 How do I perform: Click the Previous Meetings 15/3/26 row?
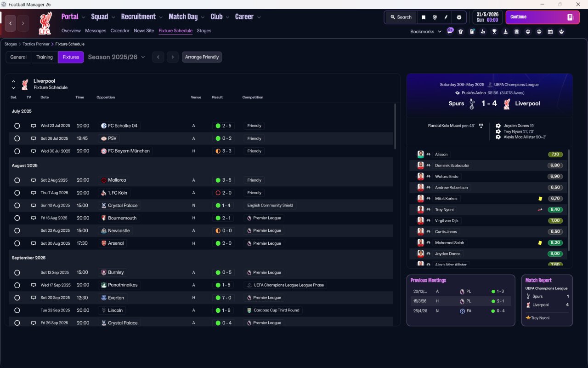tap(461, 301)
